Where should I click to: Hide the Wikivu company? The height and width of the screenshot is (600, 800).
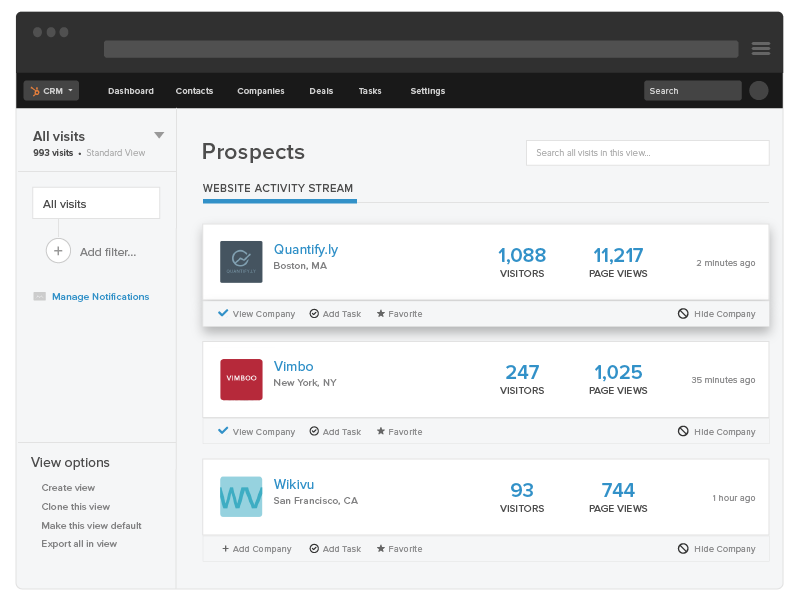click(x=716, y=549)
